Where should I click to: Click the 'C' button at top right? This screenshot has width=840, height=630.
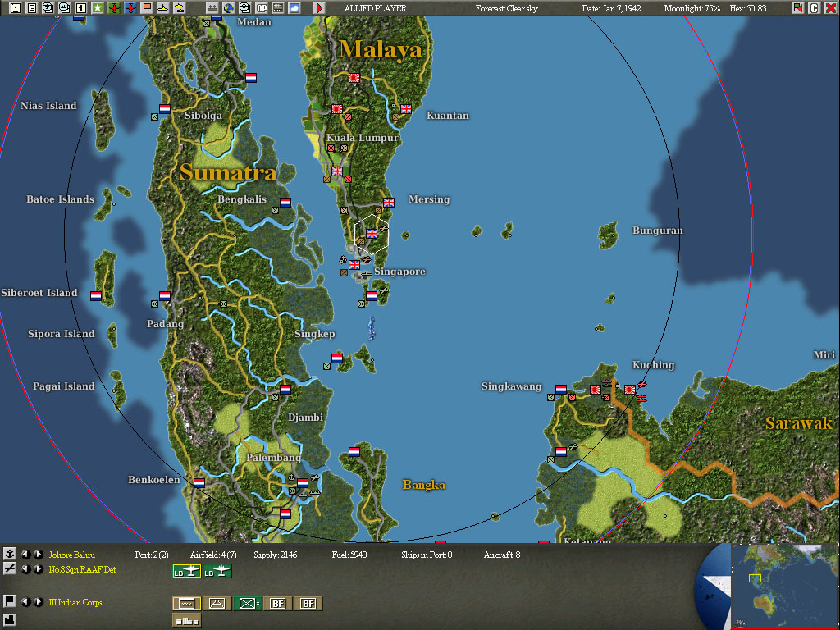click(x=815, y=8)
